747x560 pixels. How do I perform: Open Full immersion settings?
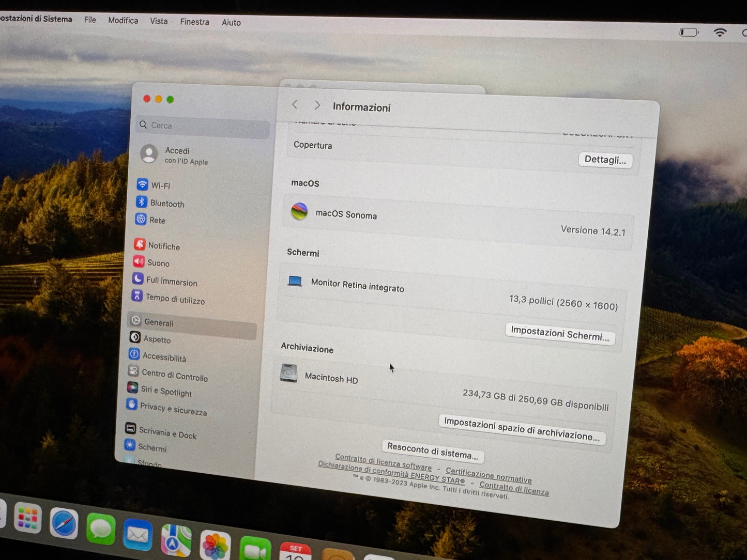tap(171, 282)
